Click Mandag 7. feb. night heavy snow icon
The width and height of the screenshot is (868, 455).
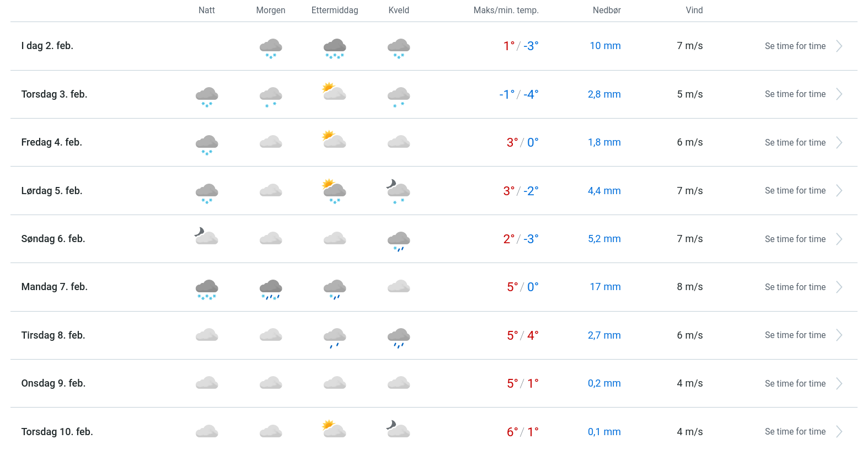pos(207,288)
